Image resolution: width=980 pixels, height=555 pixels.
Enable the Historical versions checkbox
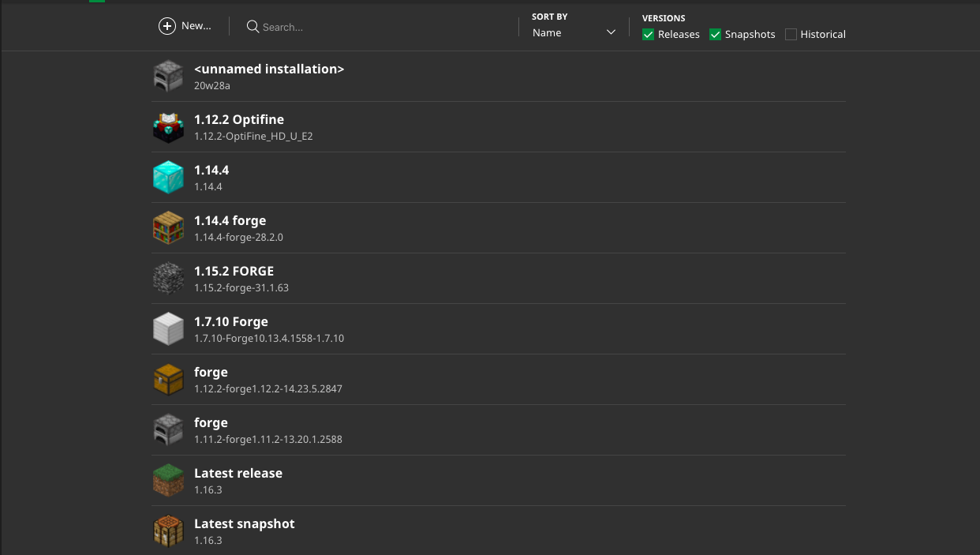tap(791, 35)
